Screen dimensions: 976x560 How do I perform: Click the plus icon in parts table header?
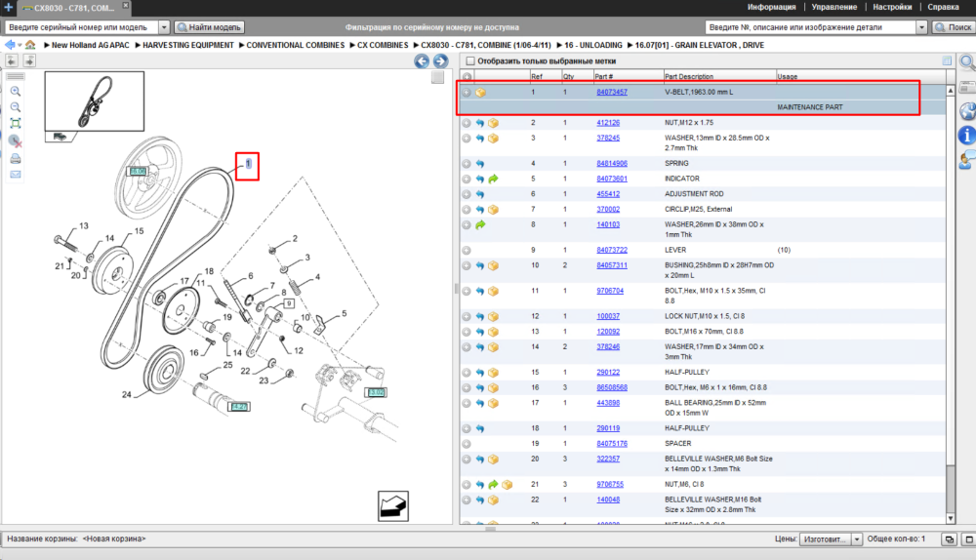(467, 76)
